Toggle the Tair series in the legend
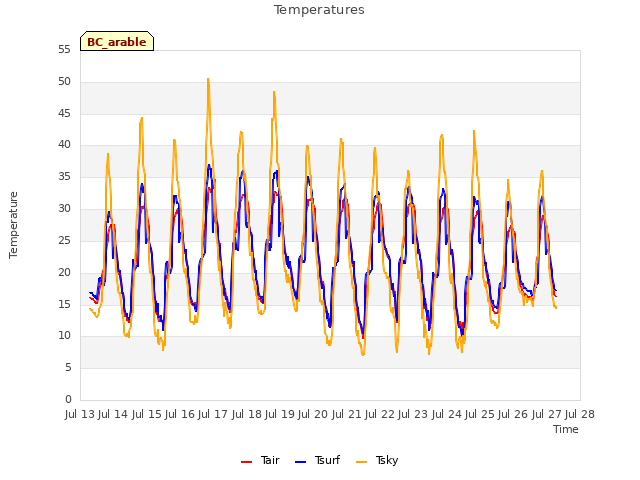The width and height of the screenshot is (640, 480). (260, 460)
